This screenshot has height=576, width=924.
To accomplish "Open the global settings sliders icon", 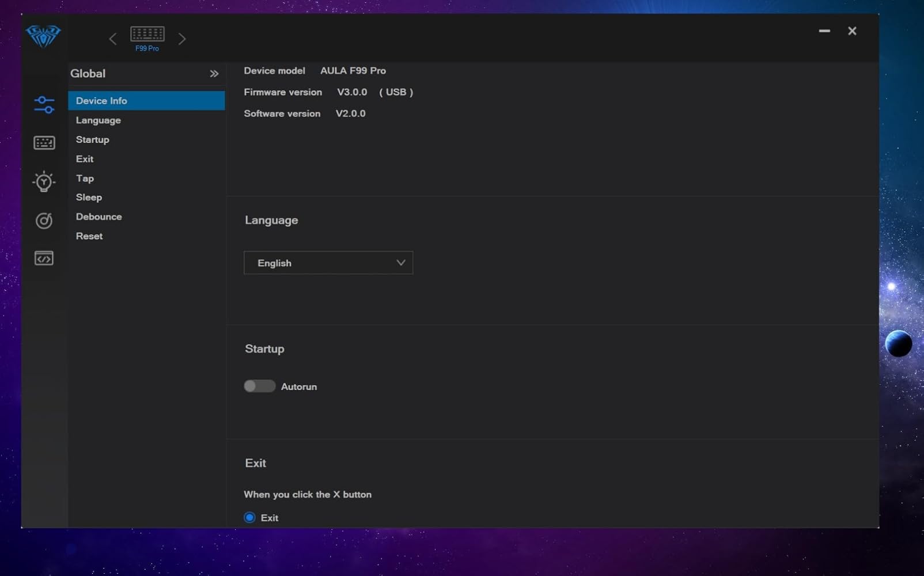I will (44, 105).
